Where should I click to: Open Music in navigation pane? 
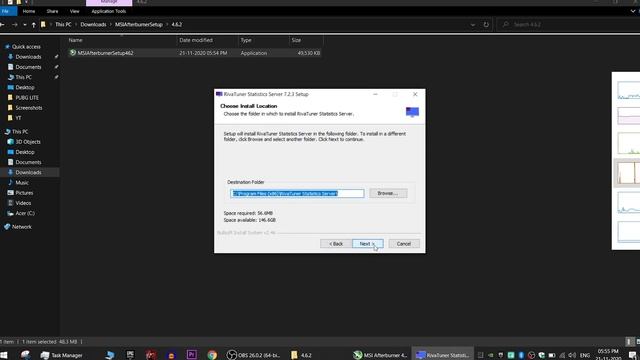pos(22,182)
